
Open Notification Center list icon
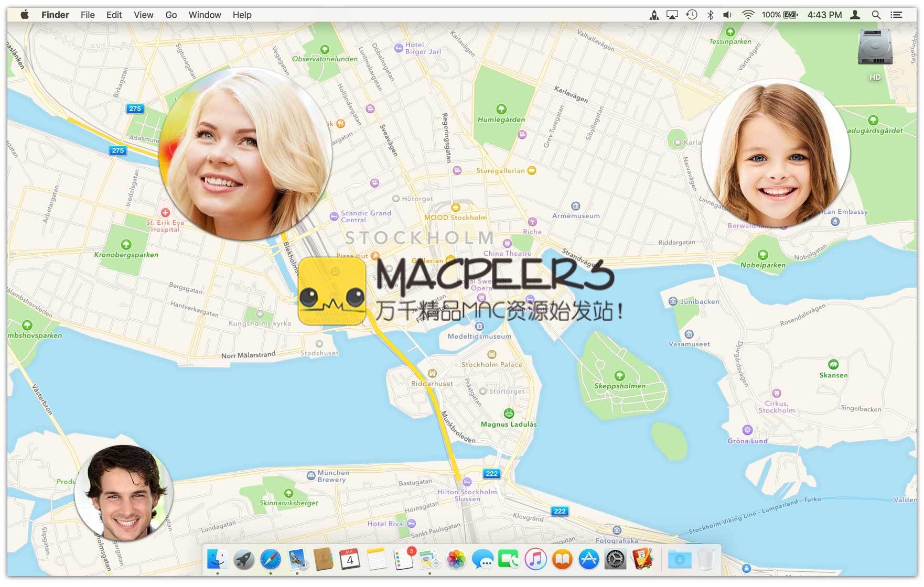896,15
